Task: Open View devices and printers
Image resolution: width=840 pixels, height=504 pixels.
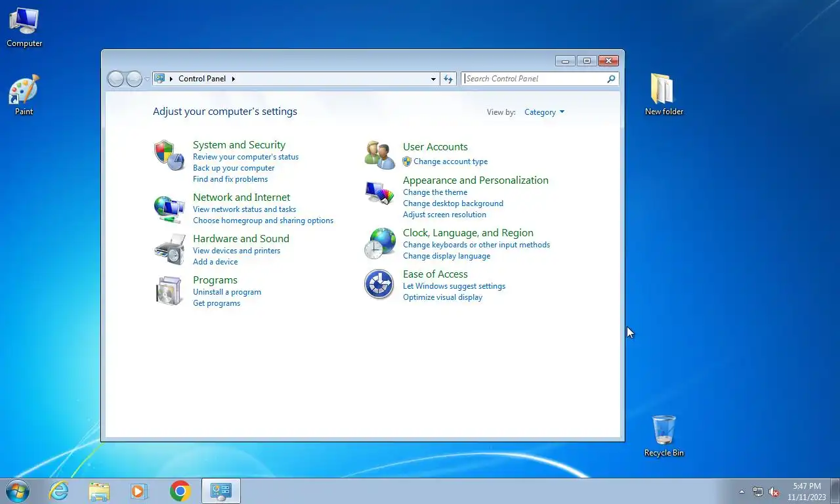Action: coord(236,251)
